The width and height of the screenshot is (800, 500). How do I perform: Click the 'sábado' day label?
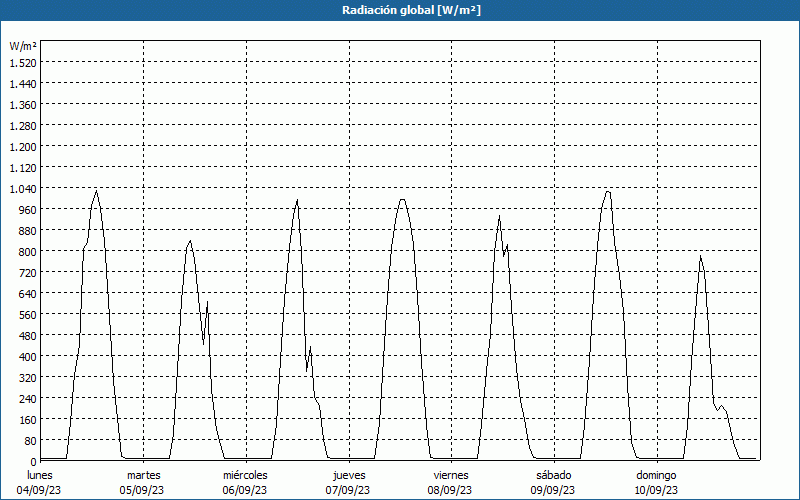coord(554,475)
